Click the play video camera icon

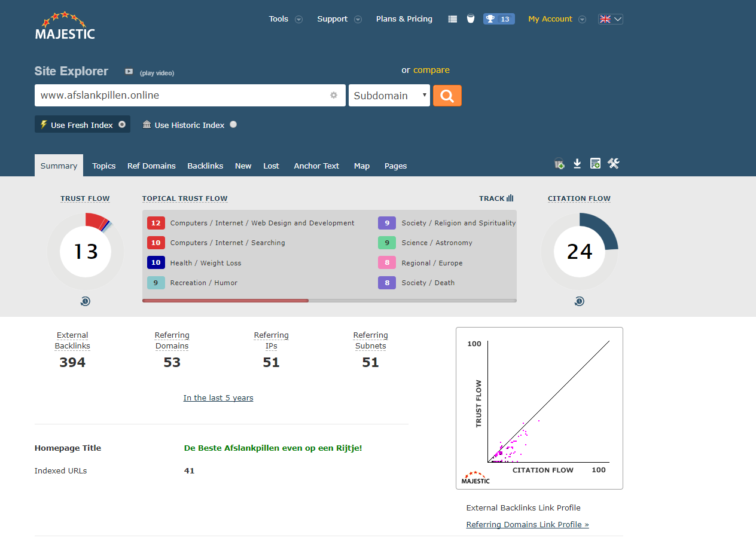(129, 72)
